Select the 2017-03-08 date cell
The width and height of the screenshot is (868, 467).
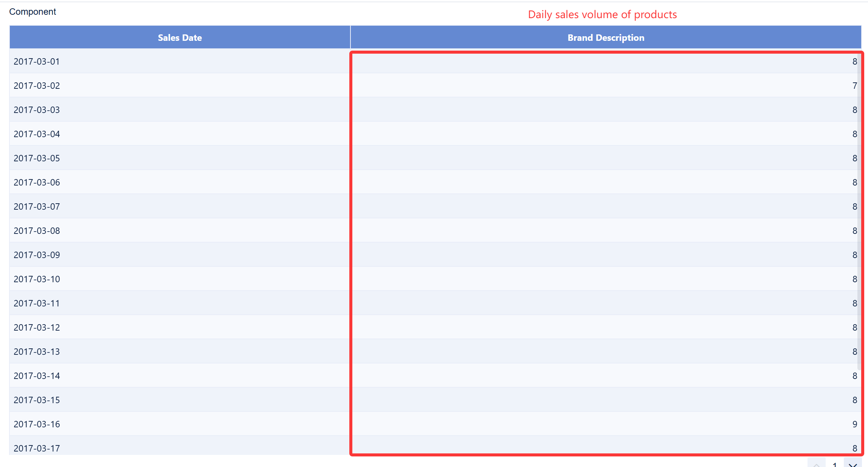pos(37,231)
